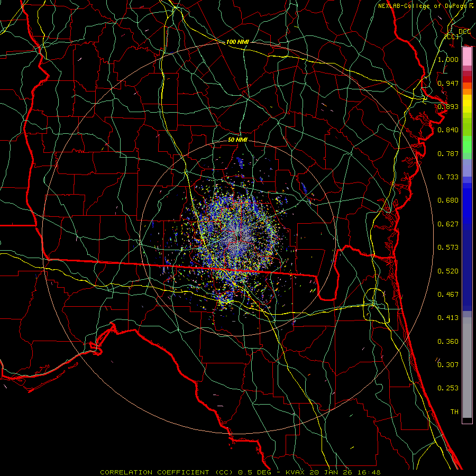Screen dimensions: 476x476
Task: Click the gray section of the color scale
Action: click(467, 368)
